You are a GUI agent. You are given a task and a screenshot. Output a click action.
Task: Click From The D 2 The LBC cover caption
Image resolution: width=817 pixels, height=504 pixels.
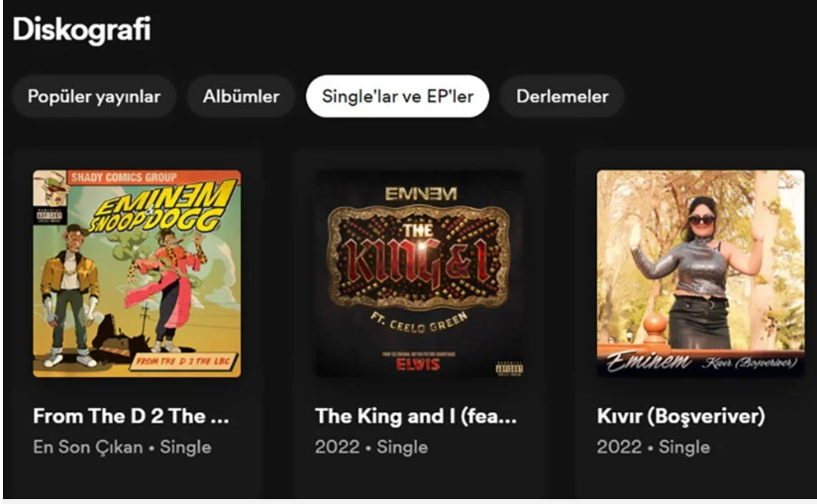[x=183, y=360]
